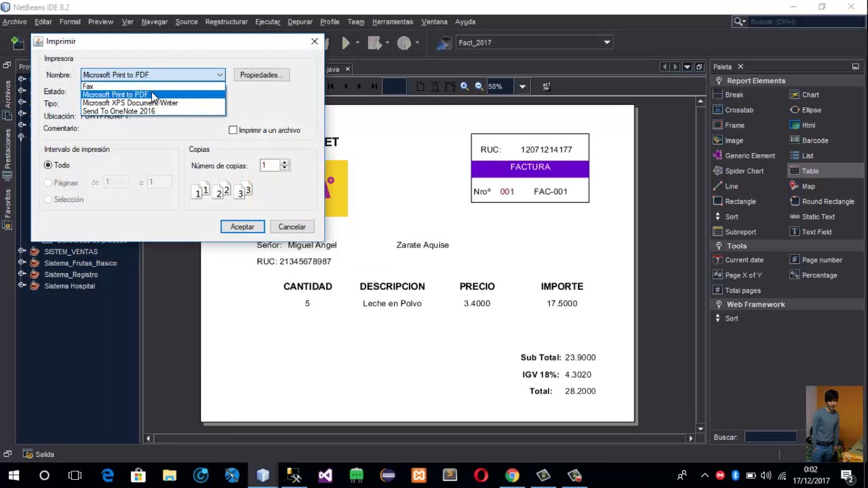This screenshot has height=488, width=868.
Task: Select the Text Field element in palette
Action: coord(811,232)
